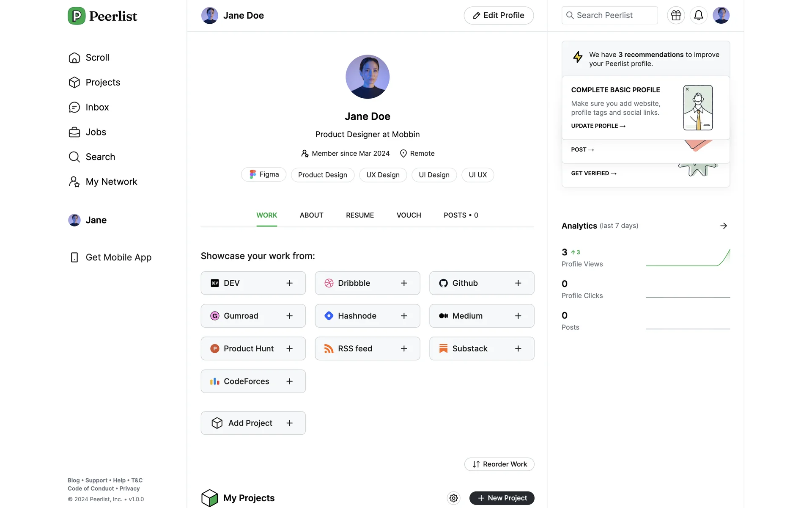Open profile avatar menu in top right
This screenshot has width=812, height=508.
(x=721, y=15)
